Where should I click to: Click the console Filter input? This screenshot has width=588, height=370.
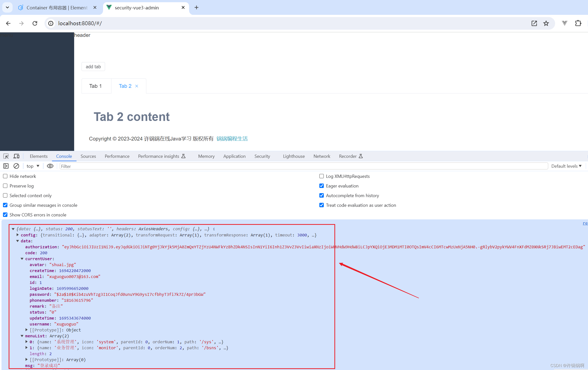[x=304, y=166]
